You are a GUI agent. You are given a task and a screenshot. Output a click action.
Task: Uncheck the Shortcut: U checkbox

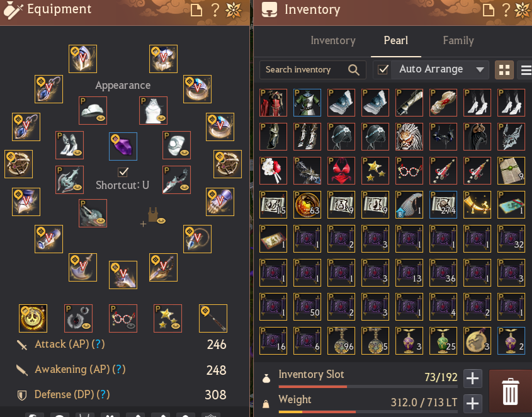pyautogui.click(x=123, y=172)
